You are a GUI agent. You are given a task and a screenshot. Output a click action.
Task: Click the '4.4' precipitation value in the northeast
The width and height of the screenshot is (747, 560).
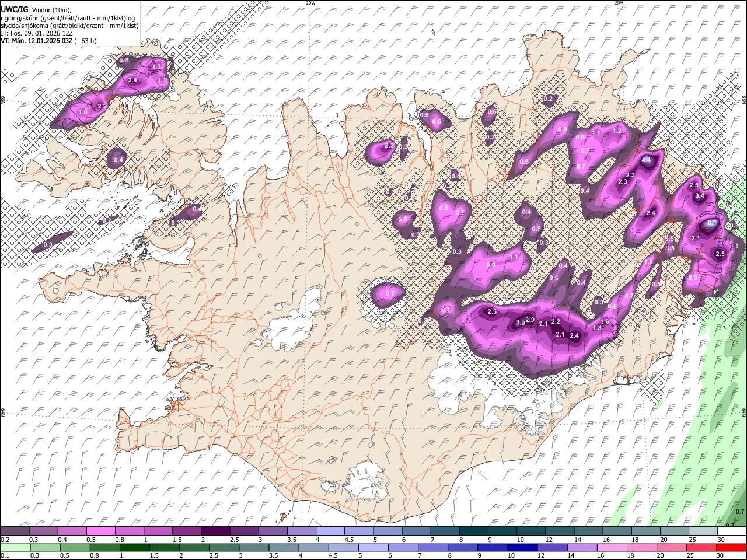click(646, 160)
